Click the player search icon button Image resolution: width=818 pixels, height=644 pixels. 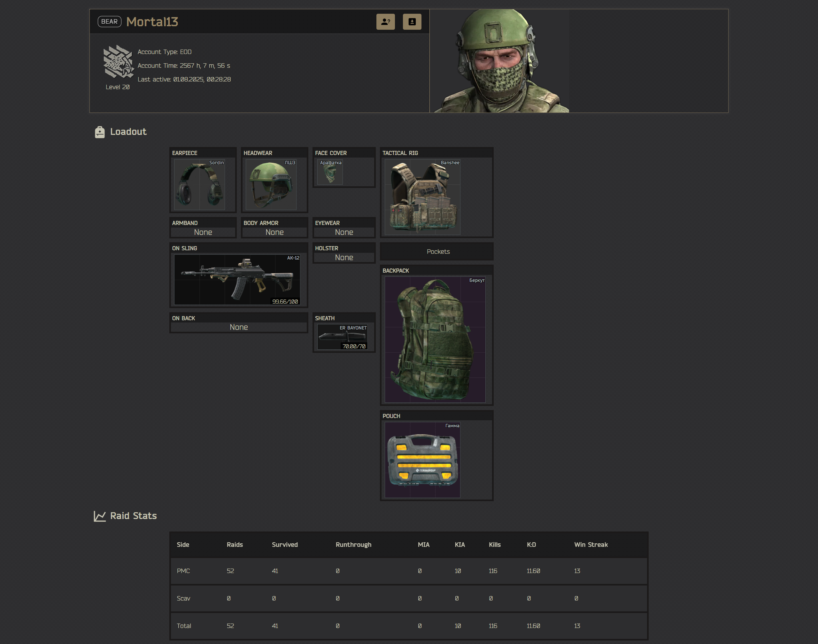click(x=385, y=21)
